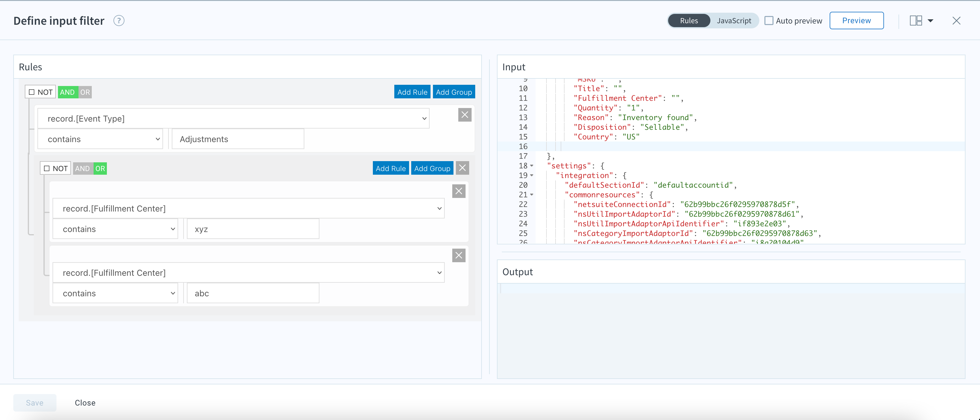Switch to Rules mode
980x420 pixels.
coord(689,21)
